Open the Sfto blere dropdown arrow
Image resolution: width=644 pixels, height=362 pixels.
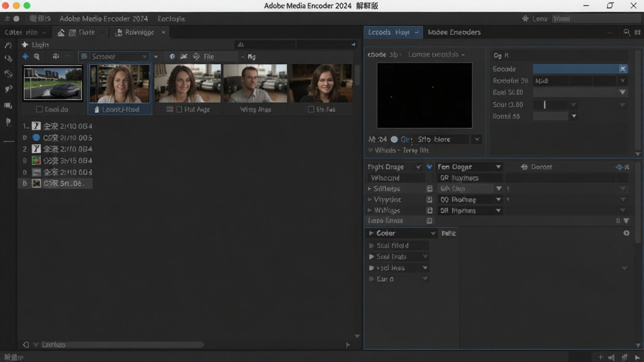pos(477,139)
